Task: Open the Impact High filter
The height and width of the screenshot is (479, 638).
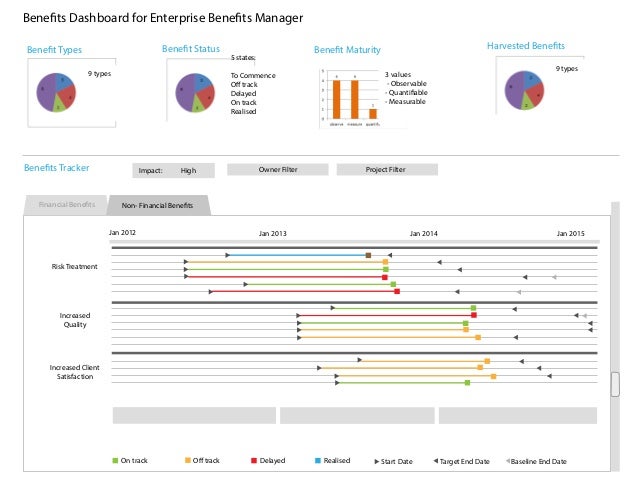Action: (173, 171)
